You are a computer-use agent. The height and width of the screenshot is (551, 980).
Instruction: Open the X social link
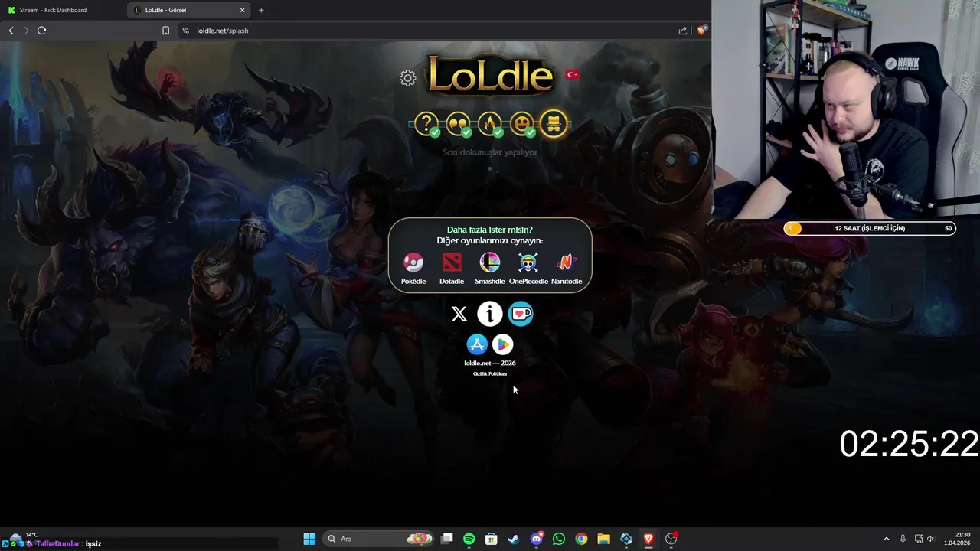pyautogui.click(x=459, y=314)
